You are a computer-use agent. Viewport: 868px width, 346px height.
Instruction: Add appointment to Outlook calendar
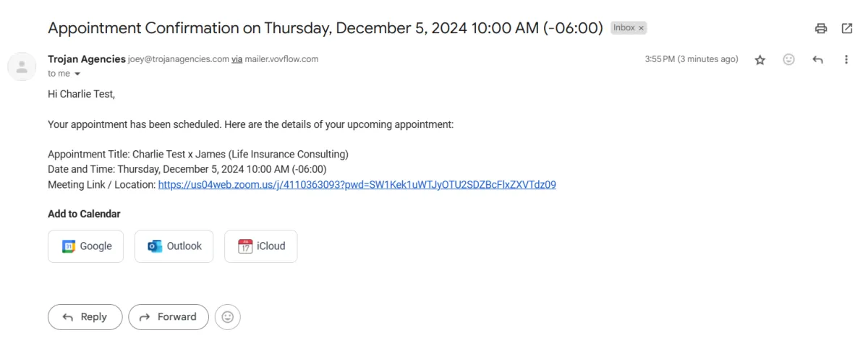click(x=174, y=246)
